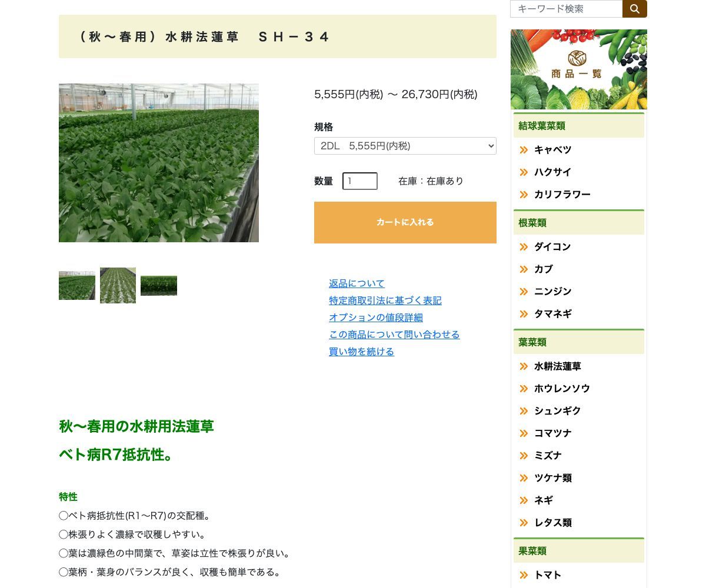Viewport: 706px width, 588px height.
Task: Click the カートに入れる order button
Action: pos(405,222)
